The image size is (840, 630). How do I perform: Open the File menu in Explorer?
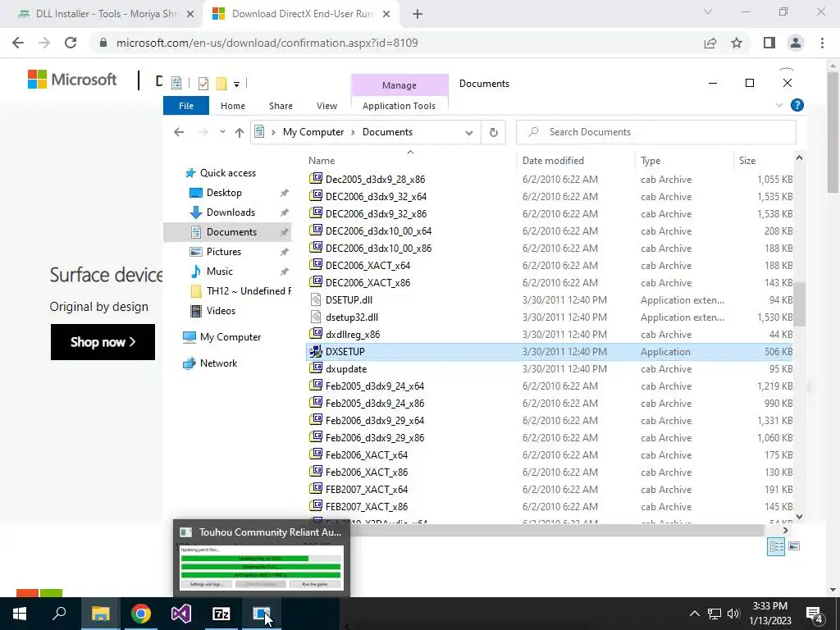tap(186, 106)
